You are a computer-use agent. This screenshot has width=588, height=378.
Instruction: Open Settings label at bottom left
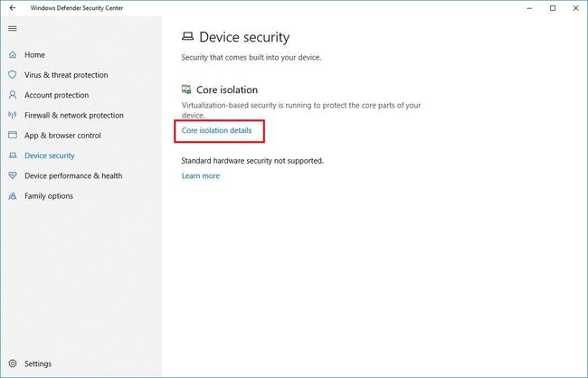point(38,364)
